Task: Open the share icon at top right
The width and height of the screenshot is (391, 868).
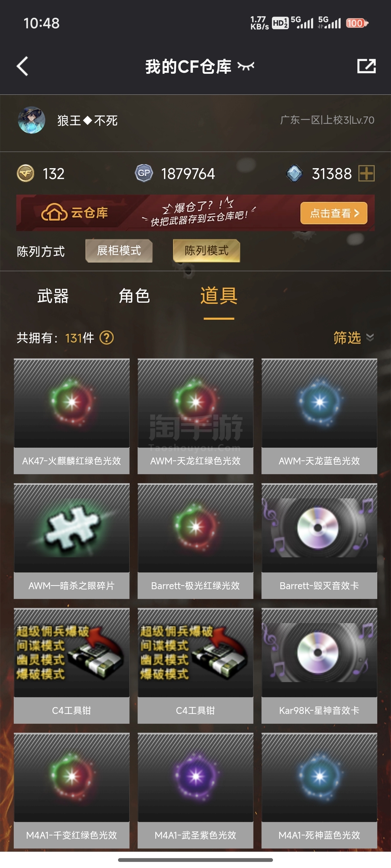Action: click(366, 66)
